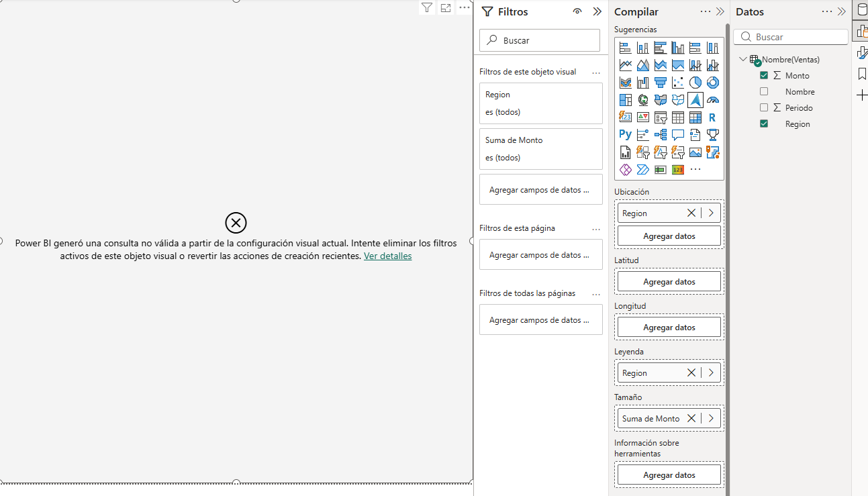Check the Nombre field checkbox

[764, 91]
